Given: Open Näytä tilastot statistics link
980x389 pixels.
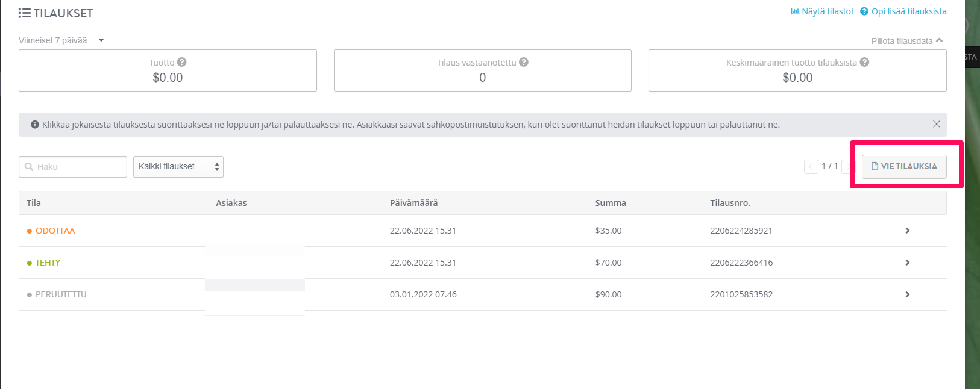Looking at the screenshot, I should [x=822, y=11].
